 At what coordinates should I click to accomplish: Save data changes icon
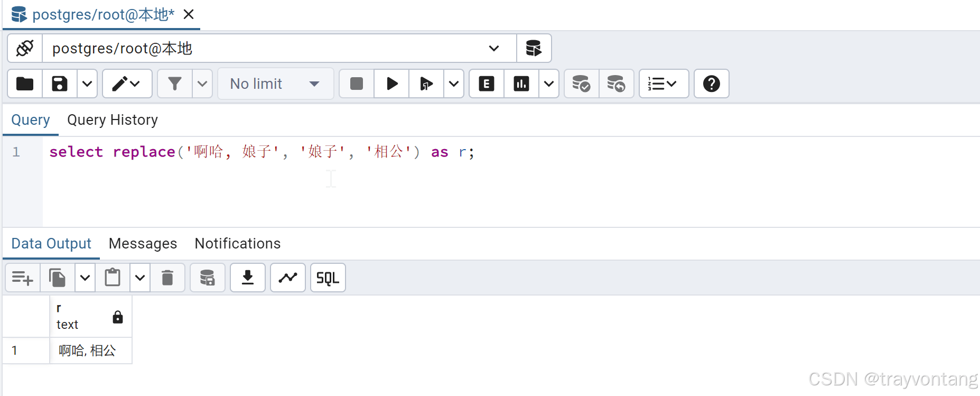coord(208,278)
